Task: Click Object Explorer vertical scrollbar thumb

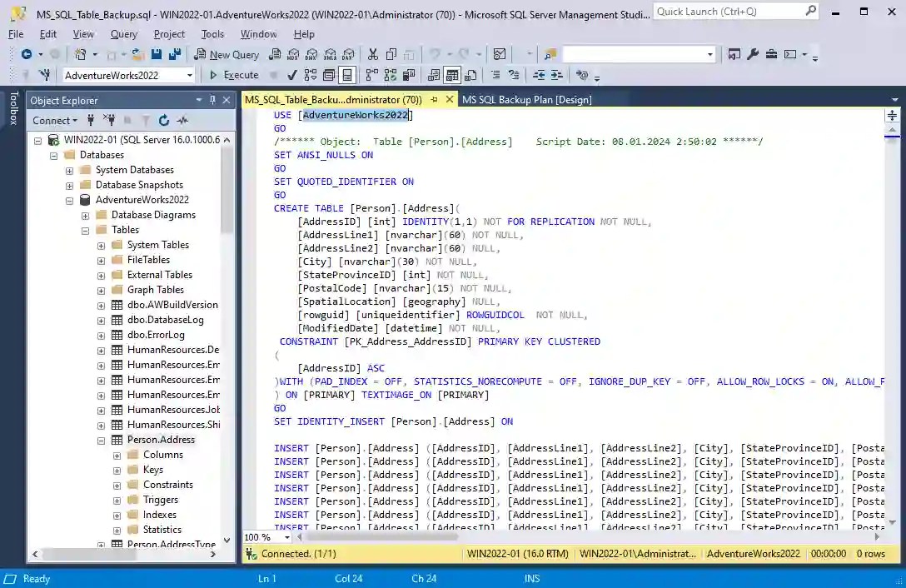Action: point(227,191)
